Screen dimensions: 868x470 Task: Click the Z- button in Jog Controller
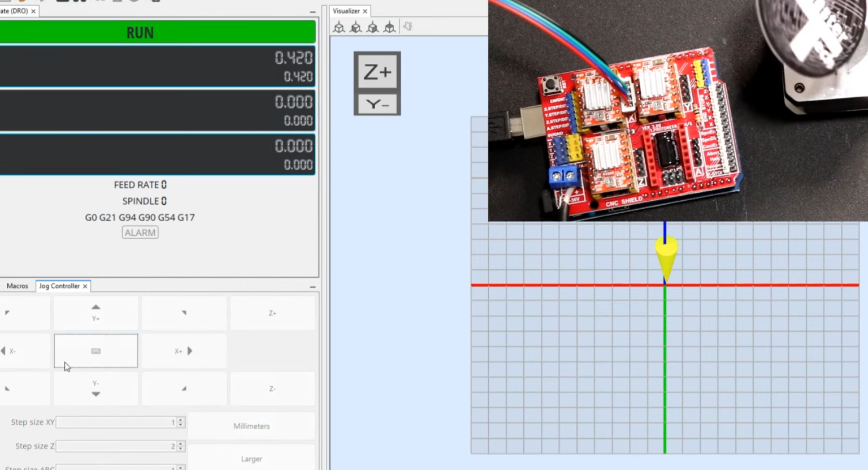272,389
